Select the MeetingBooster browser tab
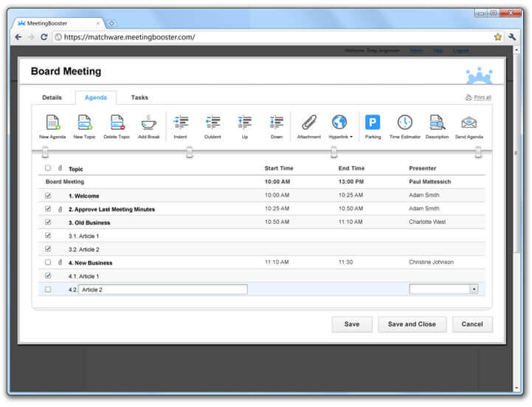The image size is (532, 407). pos(57,24)
